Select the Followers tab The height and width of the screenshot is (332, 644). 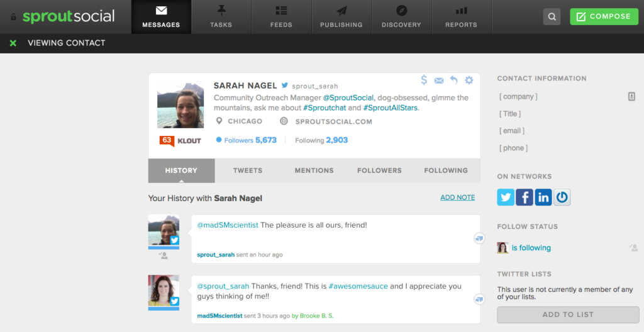tap(379, 170)
